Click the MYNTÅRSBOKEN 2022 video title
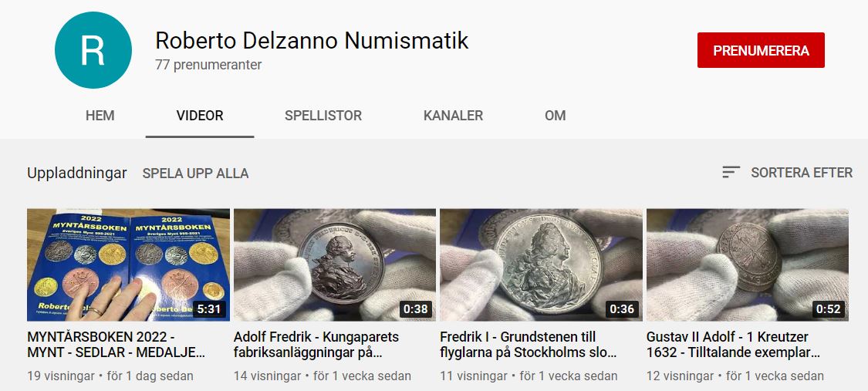Viewport: 868px width, 391px height. pos(117,345)
